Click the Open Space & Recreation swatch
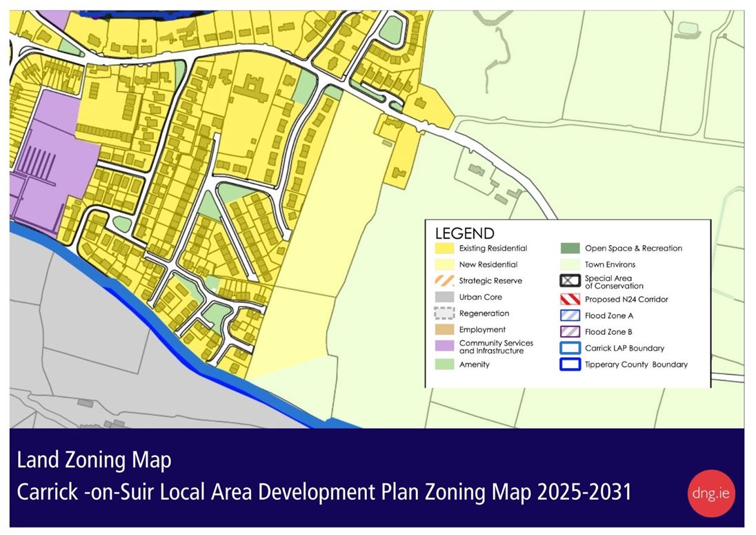The height and width of the screenshot is (535, 756). click(570, 248)
